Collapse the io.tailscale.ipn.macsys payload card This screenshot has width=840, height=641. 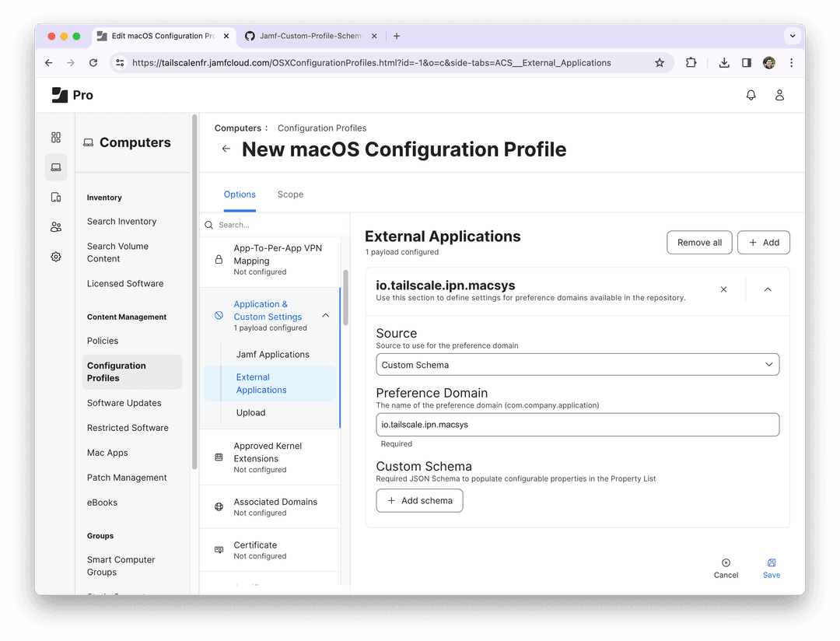click(768, 289)
